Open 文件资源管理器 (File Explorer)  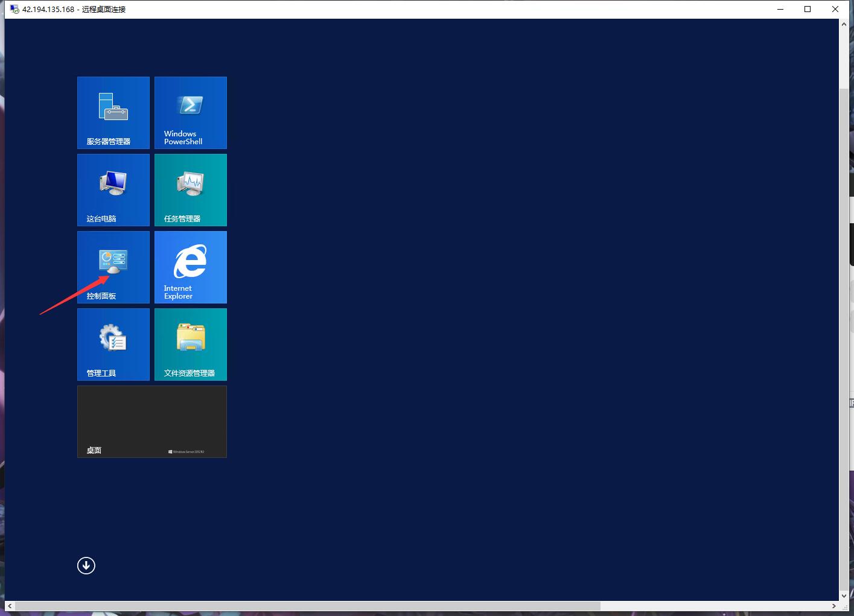point(190,345)
